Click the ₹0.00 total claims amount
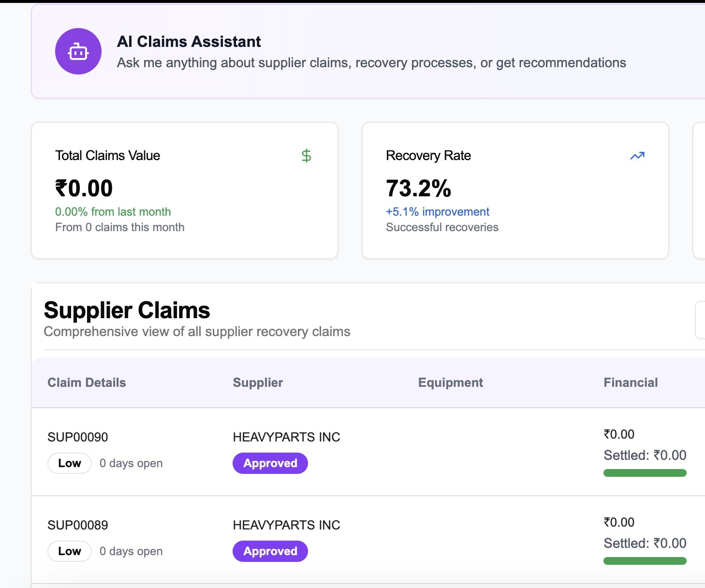 click(x=84, y=188)
